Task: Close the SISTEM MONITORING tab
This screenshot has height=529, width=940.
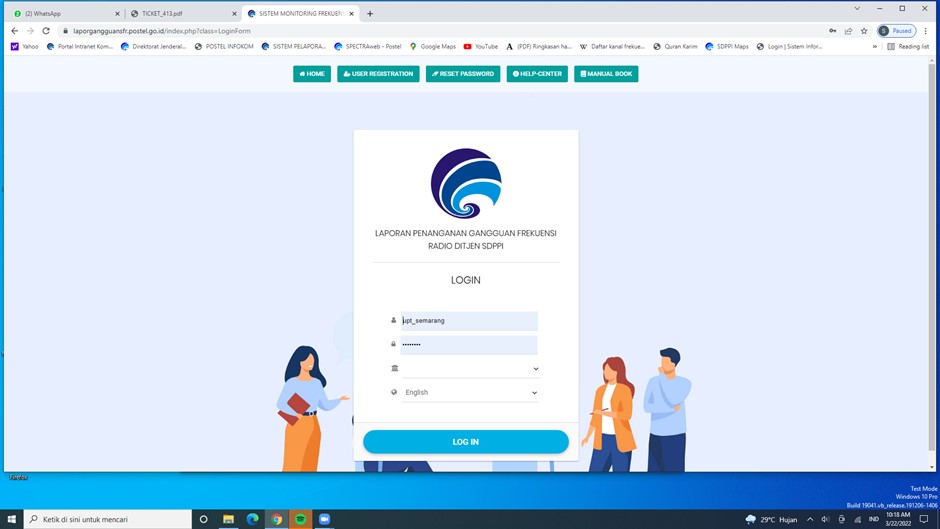Action: click(x=351, y=14)
